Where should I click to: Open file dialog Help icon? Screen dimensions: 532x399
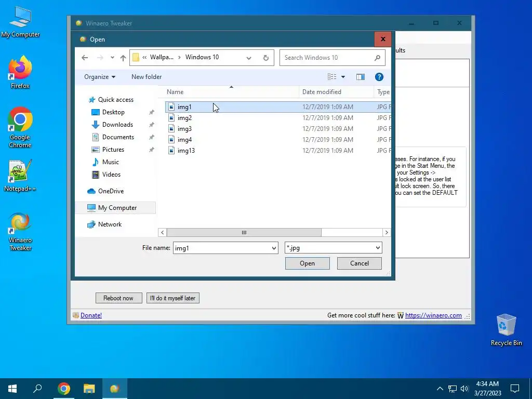coord(379,77)
